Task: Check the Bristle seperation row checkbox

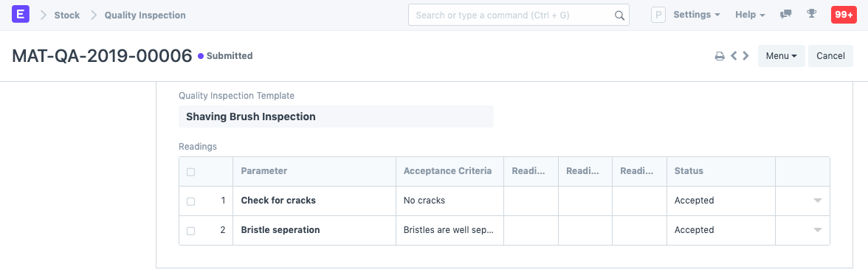Action: click(191, 231)
